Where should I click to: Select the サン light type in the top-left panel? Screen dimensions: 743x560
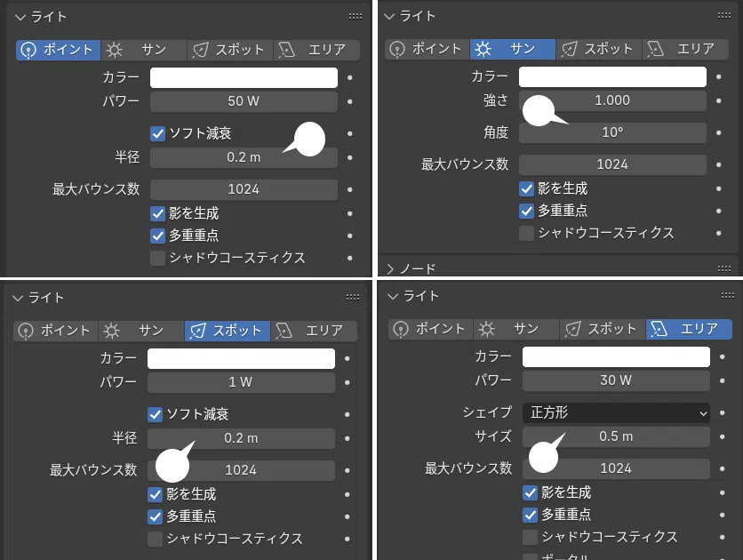click(144, 50)
